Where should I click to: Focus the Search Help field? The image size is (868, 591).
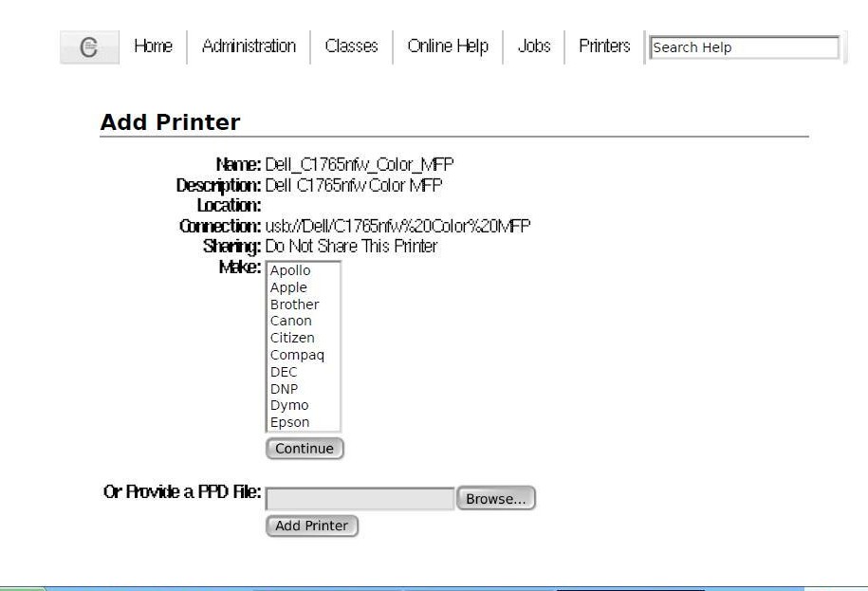[x=744, y=47]
